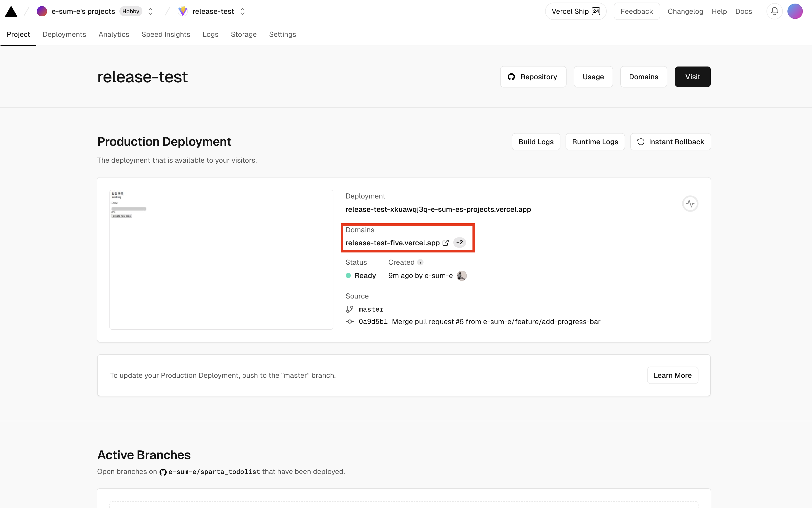Screen dimensions: 812x508
Task: Open the release-test-xkuawqj3q deployment URL
Action: coord(438,209)
